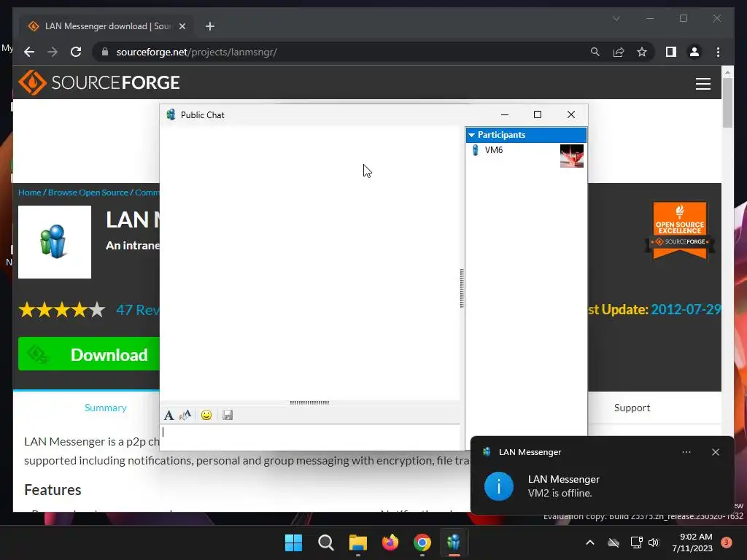This screenshot has width=747, height=560.
Task: Click the Open Source Excellence badge
Action: pos(680,230)
